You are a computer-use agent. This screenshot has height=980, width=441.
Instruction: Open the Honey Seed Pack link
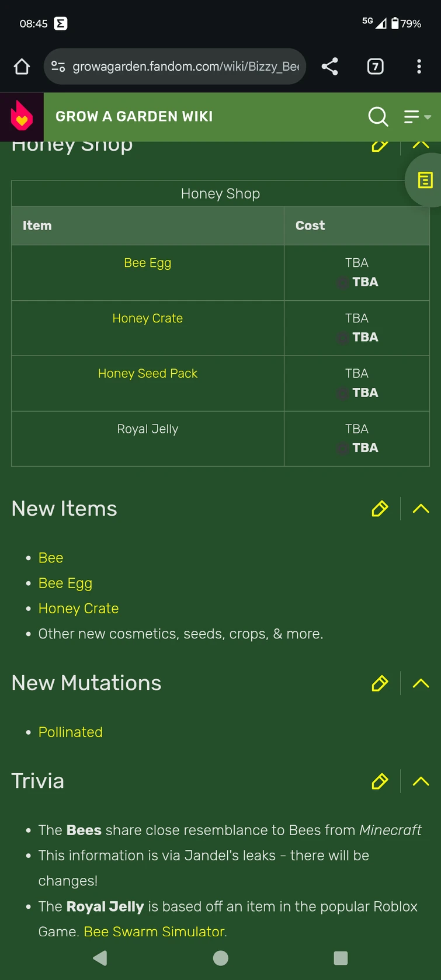tap(148, 374)
